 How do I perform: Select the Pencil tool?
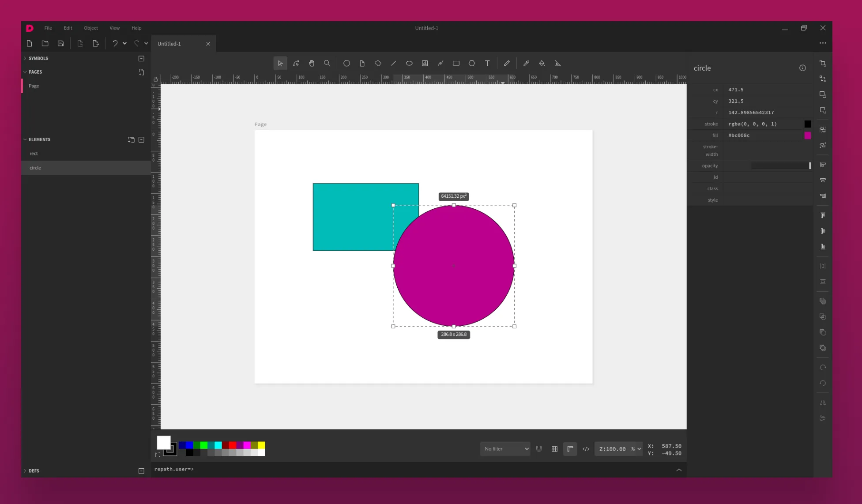[x=507, y=63]
